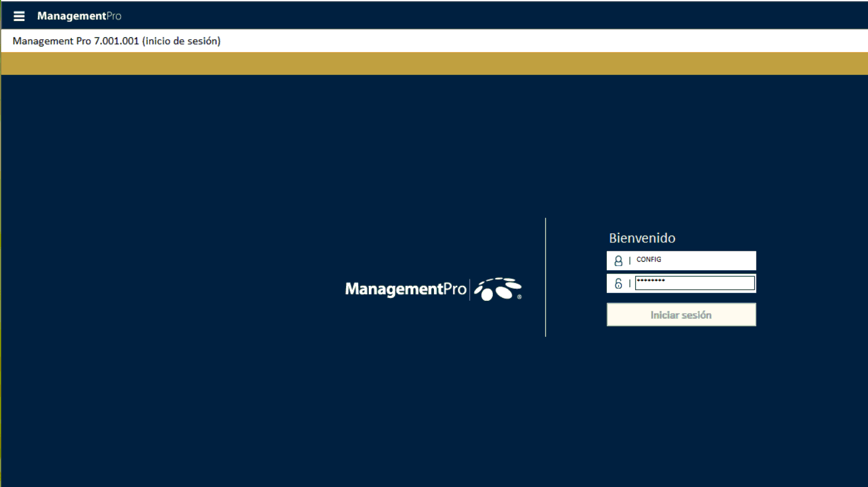Click the user silhouette icon
The height and width of the screenshot is (487, 868).
(x=618, y=260)
